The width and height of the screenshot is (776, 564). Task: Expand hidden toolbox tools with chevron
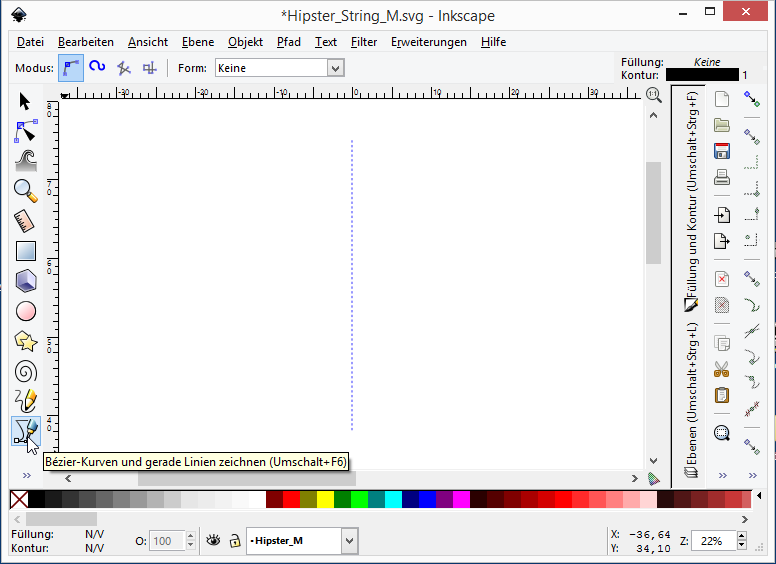click(x=26, y=475)
